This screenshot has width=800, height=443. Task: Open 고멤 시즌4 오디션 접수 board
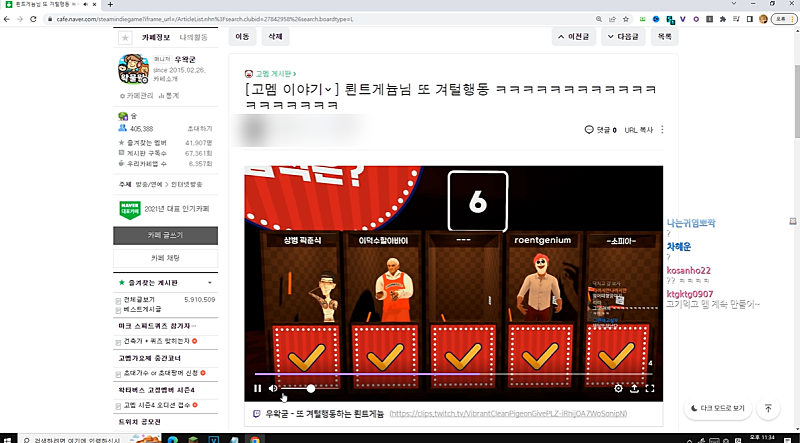click(157, 405)
